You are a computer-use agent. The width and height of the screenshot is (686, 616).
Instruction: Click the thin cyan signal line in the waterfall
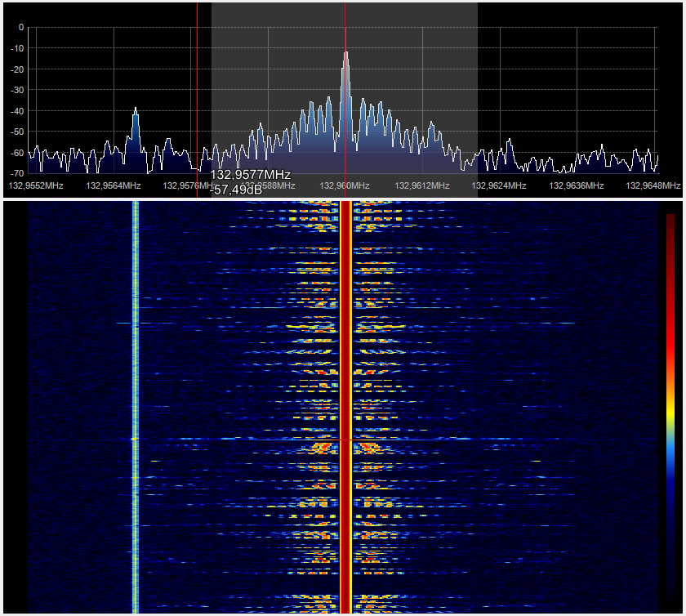click(136, 407)
